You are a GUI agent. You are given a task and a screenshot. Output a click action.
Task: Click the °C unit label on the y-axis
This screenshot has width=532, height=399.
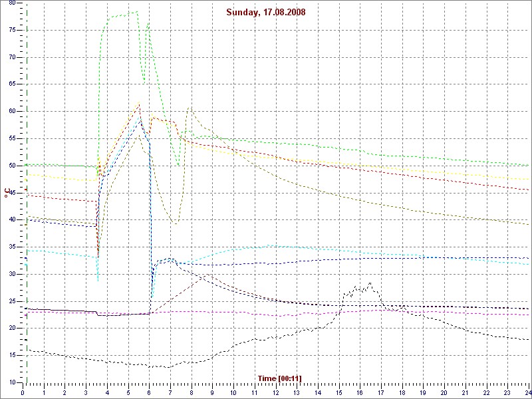click(x=7, y=194)
